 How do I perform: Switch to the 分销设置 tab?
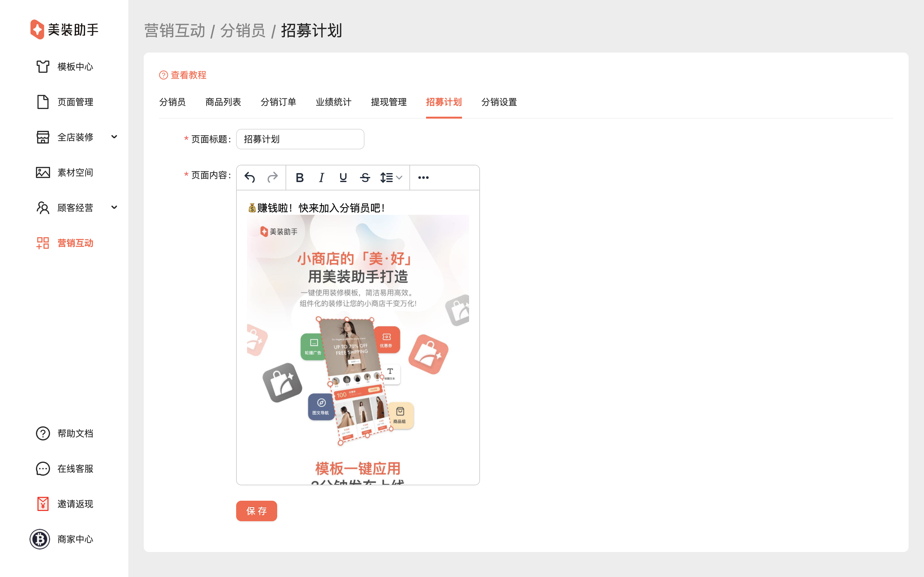[499, 102]
